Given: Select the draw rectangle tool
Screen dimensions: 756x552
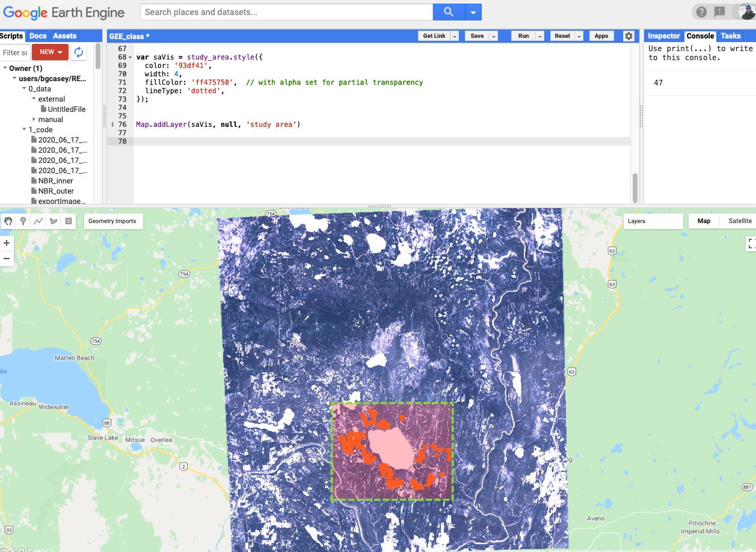Looking at the screenshot, I should click(x=69, y=221).
